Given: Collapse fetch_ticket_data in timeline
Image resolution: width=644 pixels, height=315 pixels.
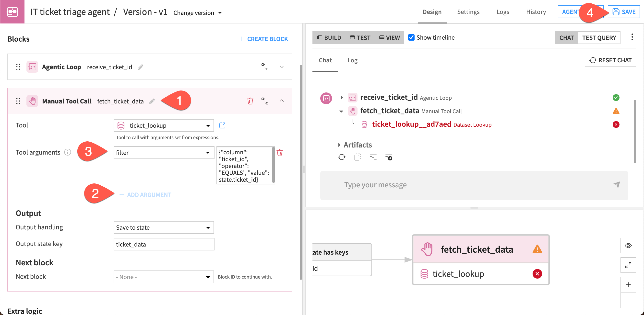Looking at the screenshot, I should [342, 111].
